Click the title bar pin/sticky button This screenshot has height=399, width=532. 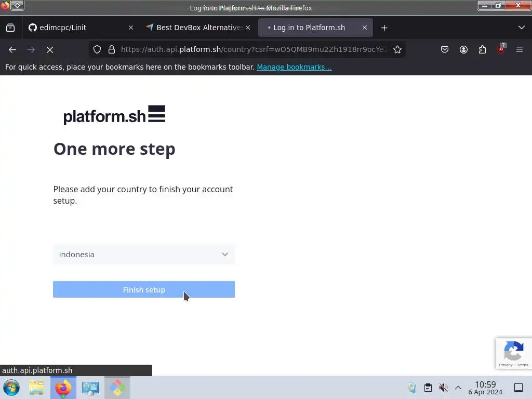tap(18, 5)
